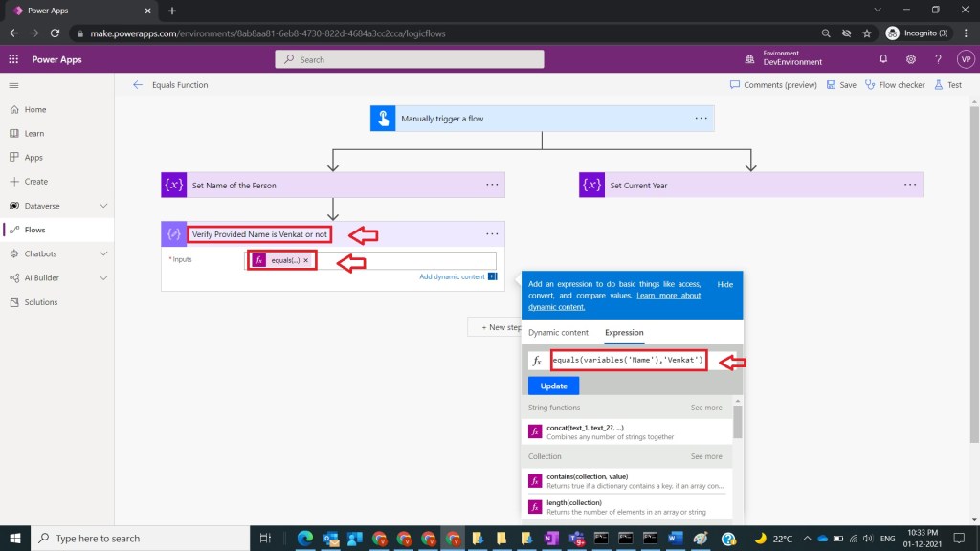The height and width of the screenshot is (551, 980).
Task: Select the concat function fx icon
Action: (x=536, y=431)
